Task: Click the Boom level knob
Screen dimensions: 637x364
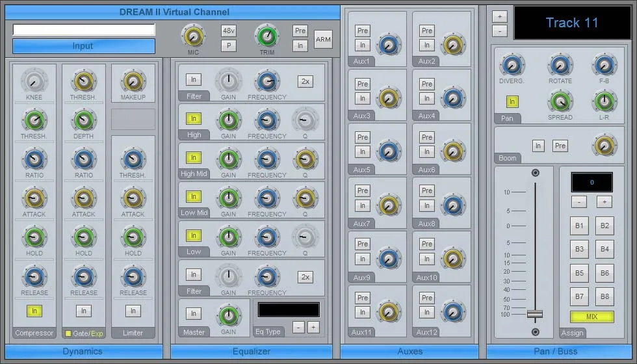Action: [x=604, y=145]
